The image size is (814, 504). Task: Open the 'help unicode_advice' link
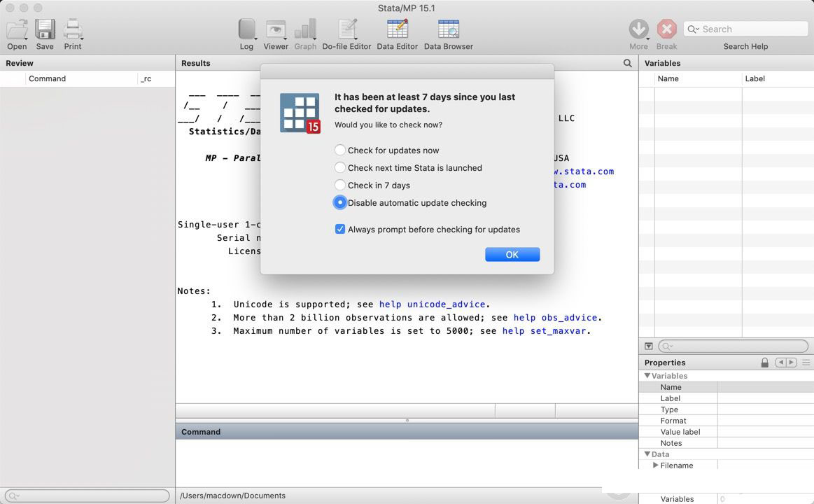pyautogui.click(x=432, y=304)
